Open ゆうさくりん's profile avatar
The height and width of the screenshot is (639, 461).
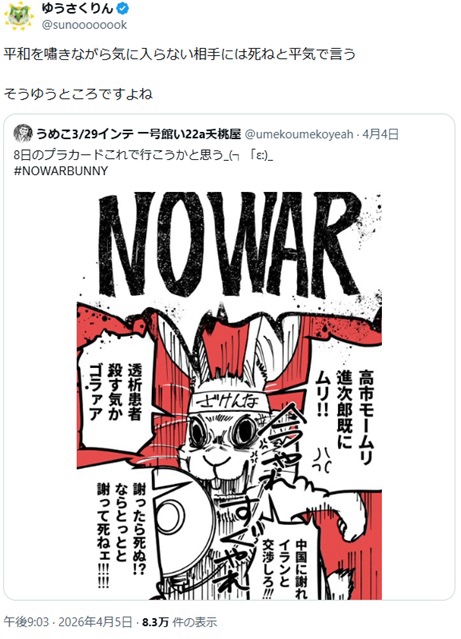pos(17,16)
